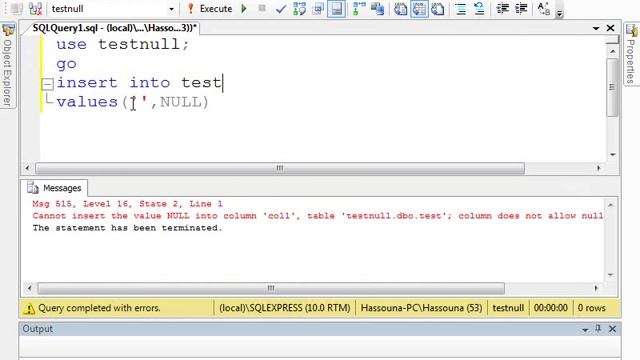Comment out the selected lines icon
The image size is (640, 360).
click(x=461, y=9)
